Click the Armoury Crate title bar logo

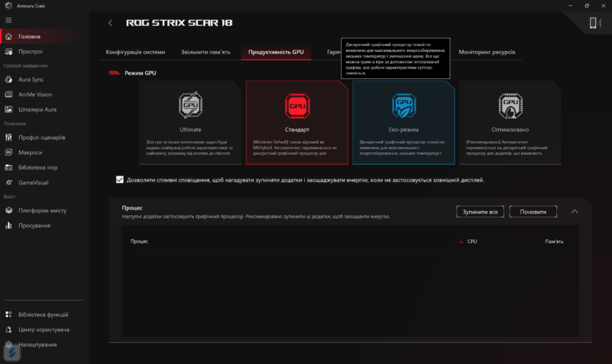(9, 5)
